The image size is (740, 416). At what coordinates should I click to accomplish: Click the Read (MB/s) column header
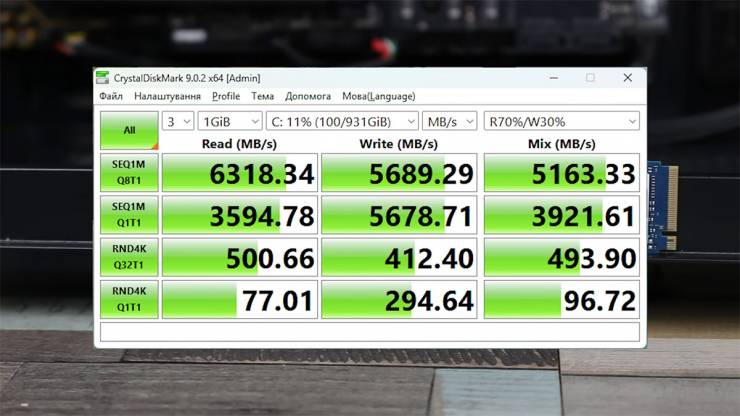(x=239, y=144)
